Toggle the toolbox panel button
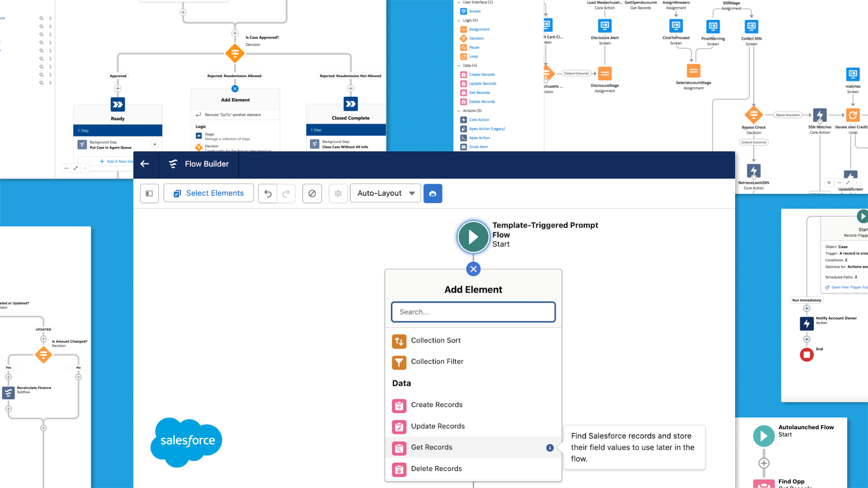This screenshot has height=488, width=868. 149,193
